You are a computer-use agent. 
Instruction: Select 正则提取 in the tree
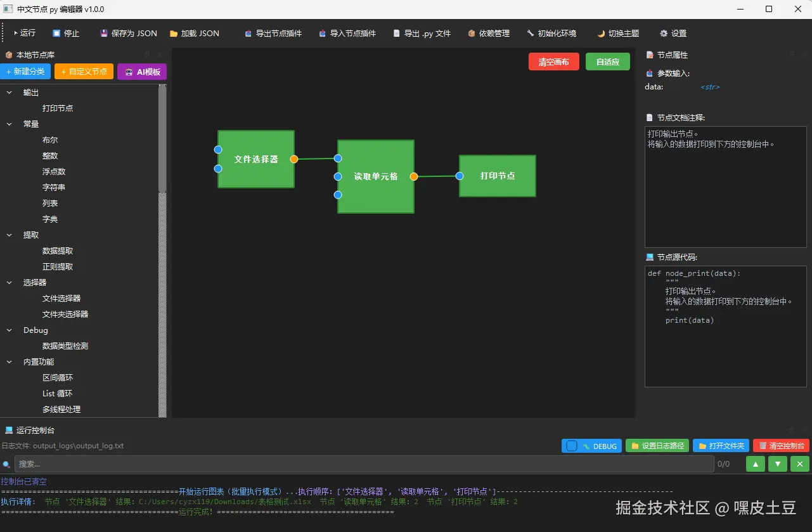click(x=58, y=267)
